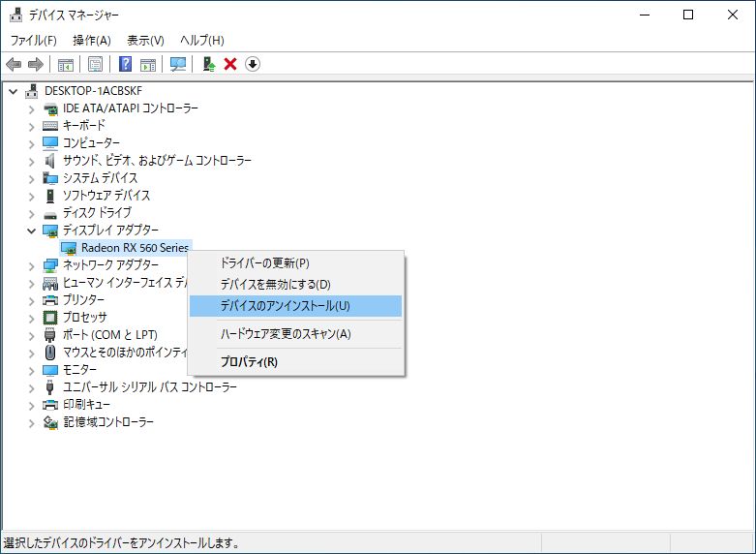
Task: Click the scan for hardware changes monitor icon
Action: point(178,64)
